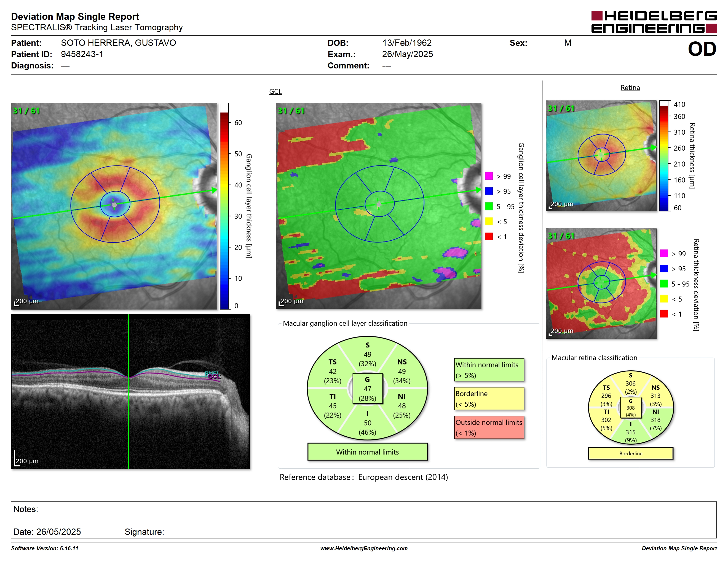
Task: Click the OD eye indicator
Action: pos(702,49)
